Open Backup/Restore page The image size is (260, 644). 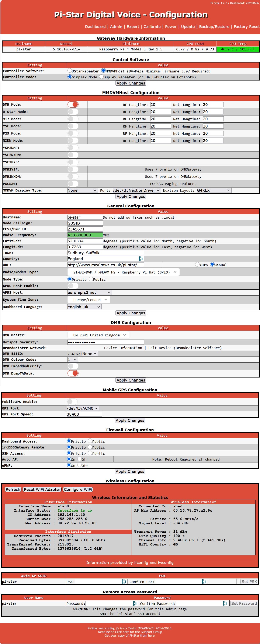(x=214, y=26)
